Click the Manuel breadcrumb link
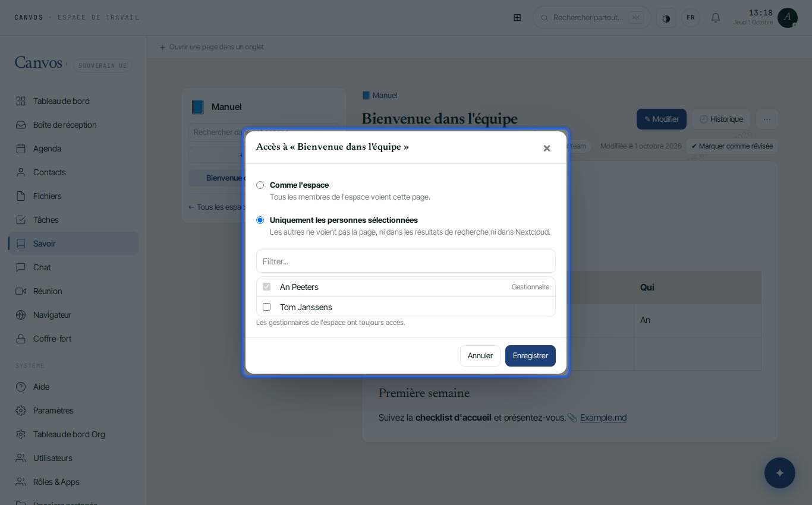812x505 pixels. click(380, 96)
